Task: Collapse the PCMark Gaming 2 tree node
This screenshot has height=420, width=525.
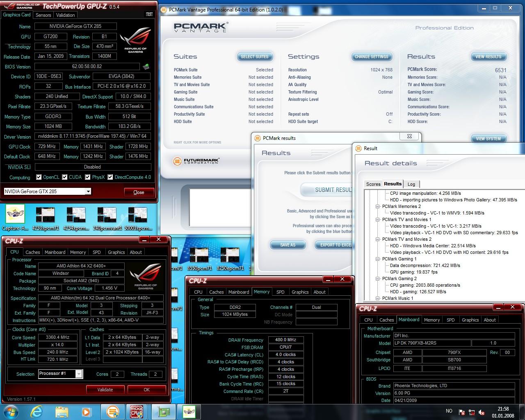Action: pos(377,278)
